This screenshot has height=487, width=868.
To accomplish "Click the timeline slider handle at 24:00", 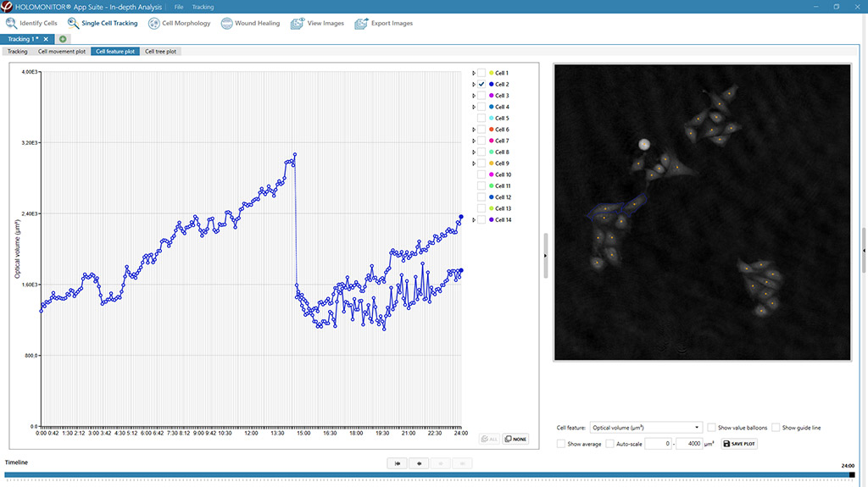I will point(852,475).
